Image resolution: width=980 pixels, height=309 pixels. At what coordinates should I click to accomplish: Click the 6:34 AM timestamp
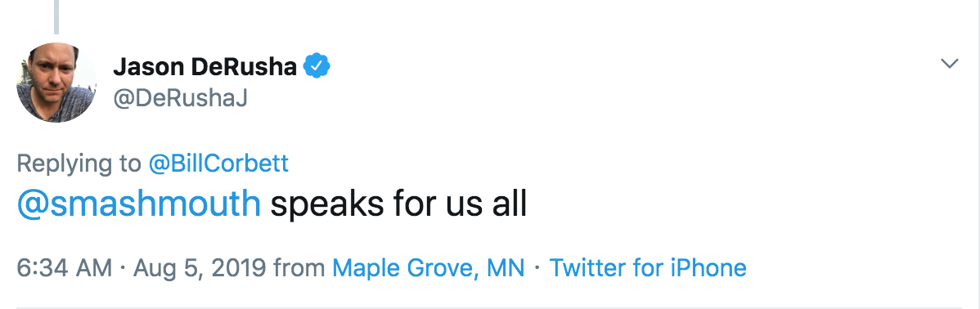(x=65, y=268)
